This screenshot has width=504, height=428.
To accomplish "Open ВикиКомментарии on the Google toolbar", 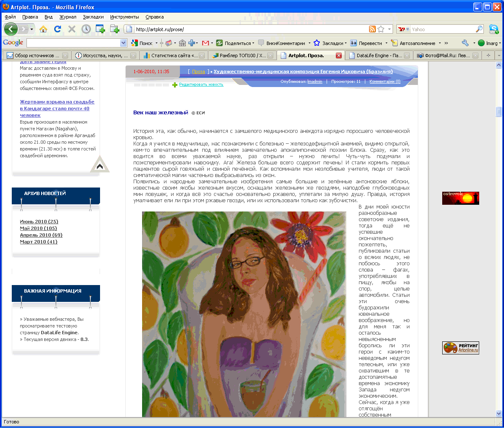I will [x=282, y=43].
